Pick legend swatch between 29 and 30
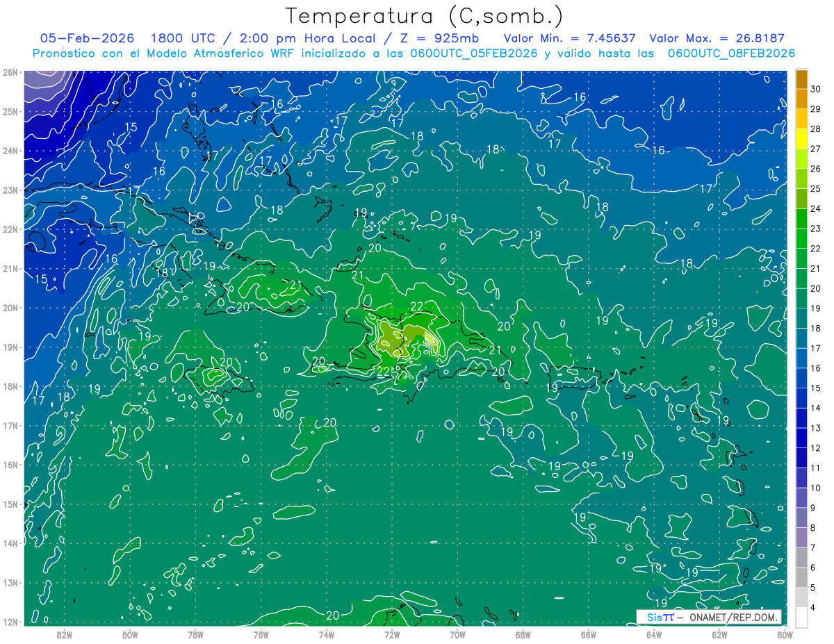834x644 pixels. click(801, 99)
